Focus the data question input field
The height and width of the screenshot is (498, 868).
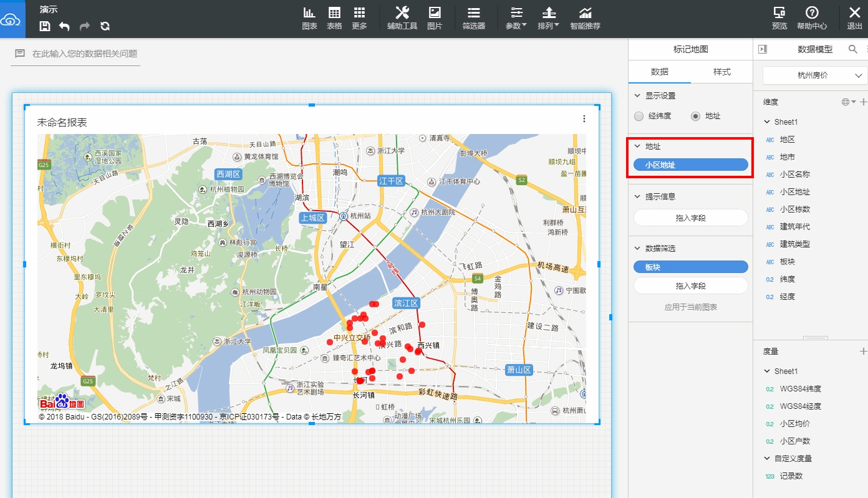coord(85,54)
